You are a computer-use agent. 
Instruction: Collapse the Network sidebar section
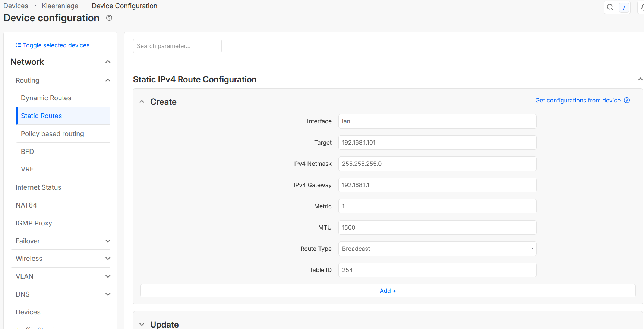click(108, 62)
